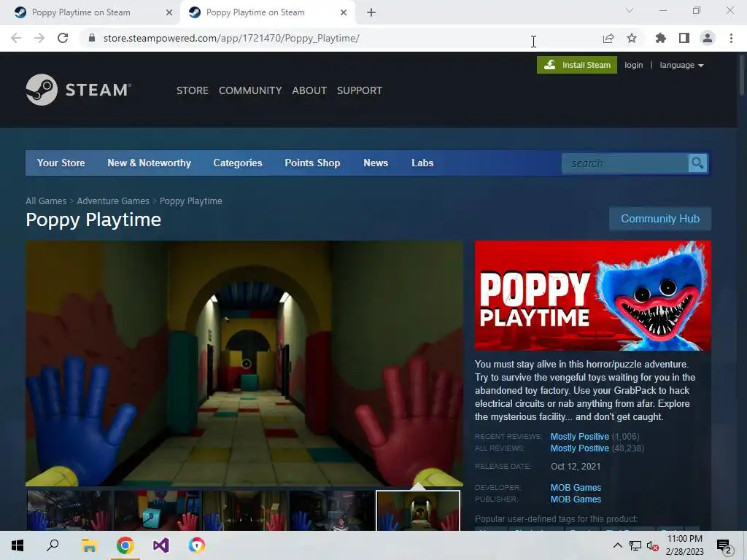The width and height of the screenshot is (747, 560).
Task: Click the Chrome taskbar icon
Action: click(125, 545)
